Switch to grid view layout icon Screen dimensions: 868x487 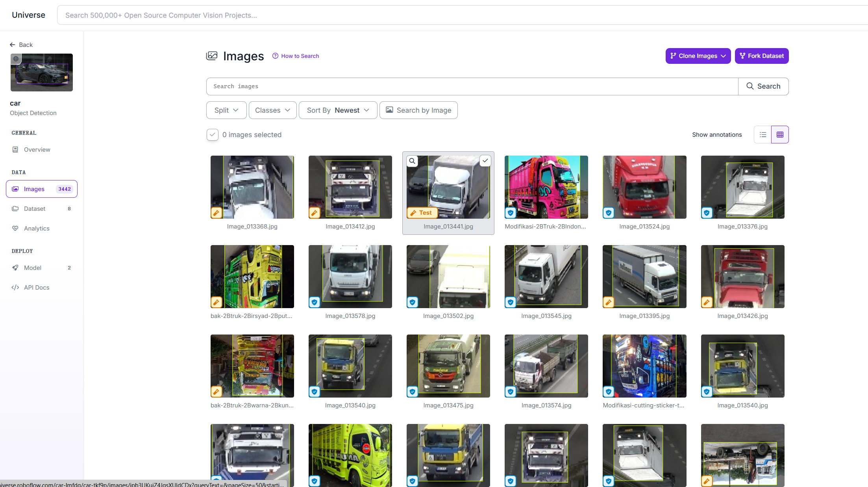click(x=780, y=135)
